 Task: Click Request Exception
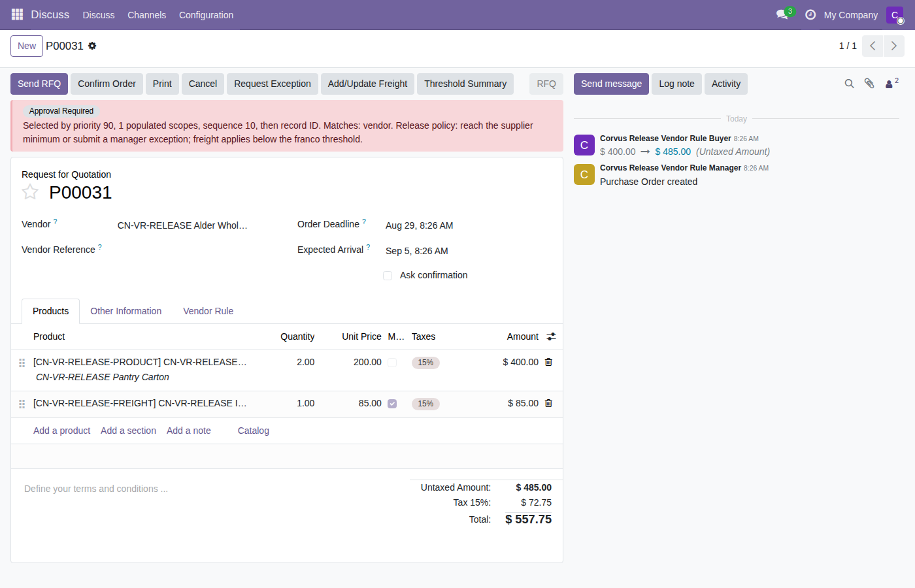coord(273,84)
